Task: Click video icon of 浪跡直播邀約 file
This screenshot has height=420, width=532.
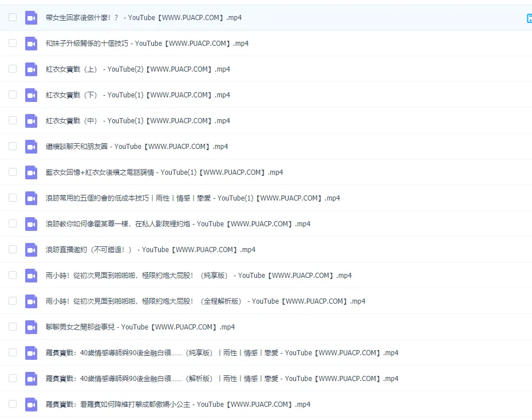Action: pyautogui.click(x=31, y=250)
